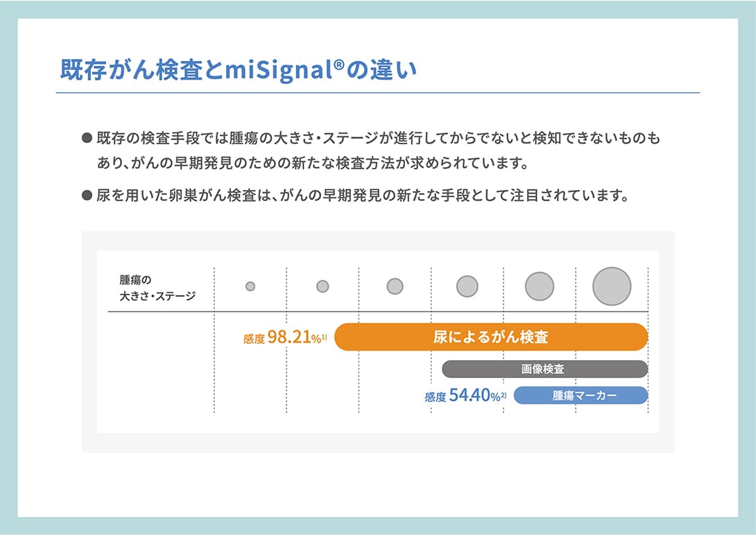Click the 腫瘍の大きさ・ステージ row label
The height and width of the screenshot is (535, 756).
click(157, 289)
